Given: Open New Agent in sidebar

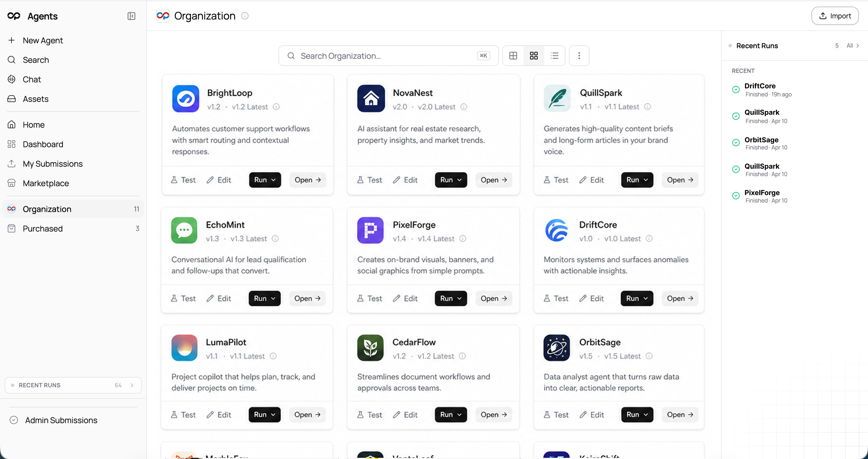Looking at the screenshot, I should [73, 40].
